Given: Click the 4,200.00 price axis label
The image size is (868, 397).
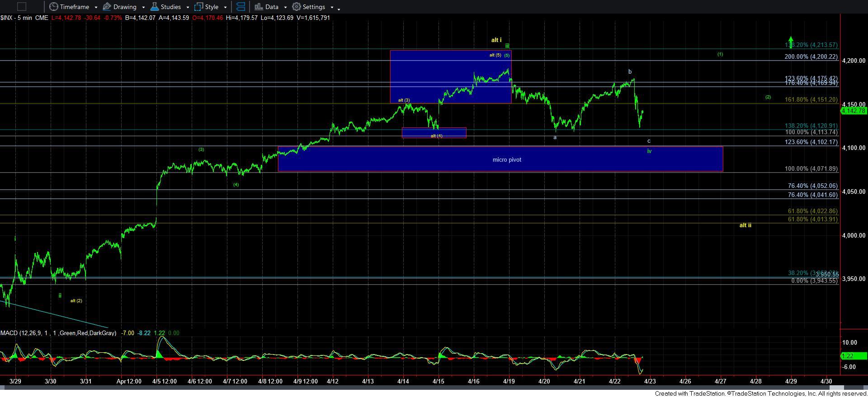Looking at the screenshot, I should pos(854,61).
